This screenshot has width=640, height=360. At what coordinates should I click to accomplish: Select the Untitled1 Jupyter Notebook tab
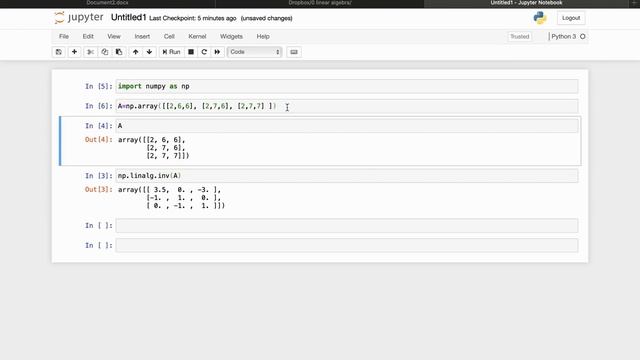click(x=526, y=3)
